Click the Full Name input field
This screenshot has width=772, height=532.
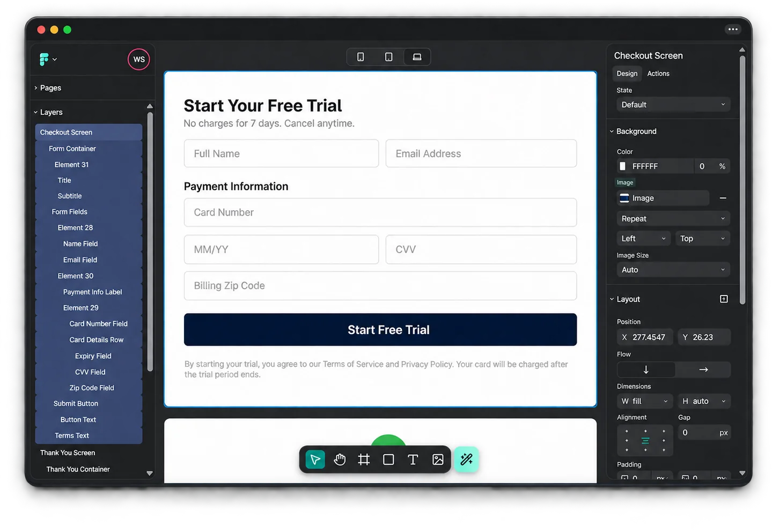281,153
